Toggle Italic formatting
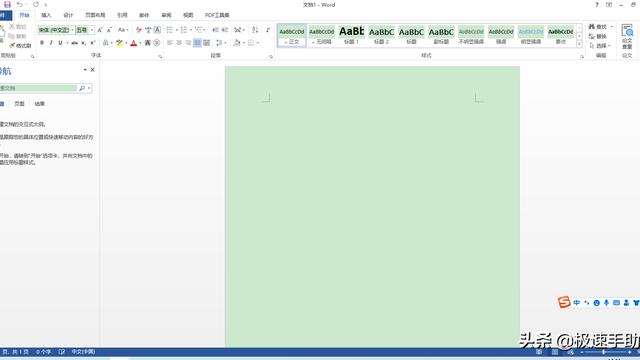This screenshot has width=640, height=360. [x=51, y=43]
